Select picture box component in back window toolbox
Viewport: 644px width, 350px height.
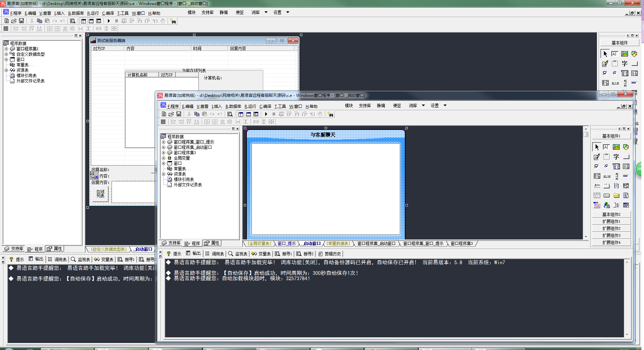pyautogui.click(x=625, y=54)
